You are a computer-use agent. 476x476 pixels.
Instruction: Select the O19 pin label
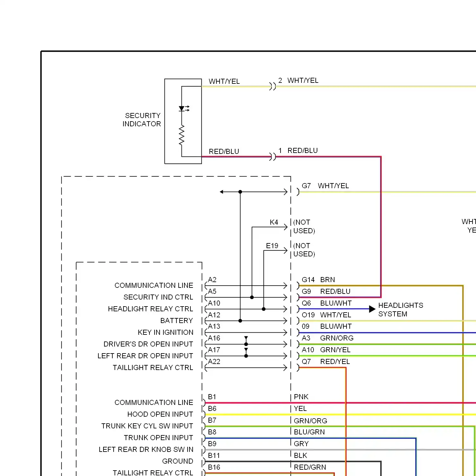[x=308, y=315]
